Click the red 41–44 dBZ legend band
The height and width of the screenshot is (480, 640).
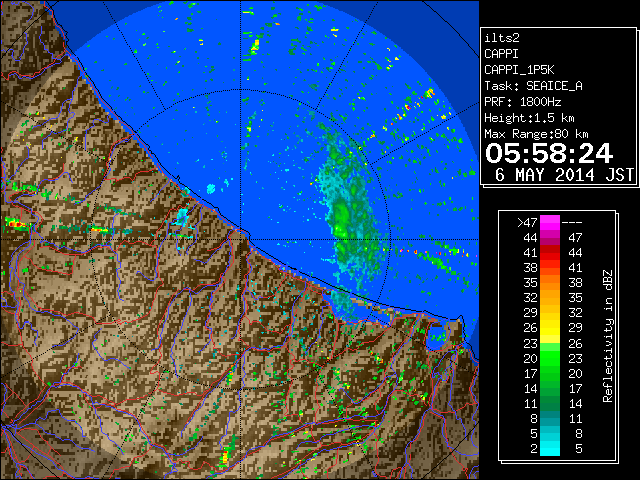click(550, 253)
